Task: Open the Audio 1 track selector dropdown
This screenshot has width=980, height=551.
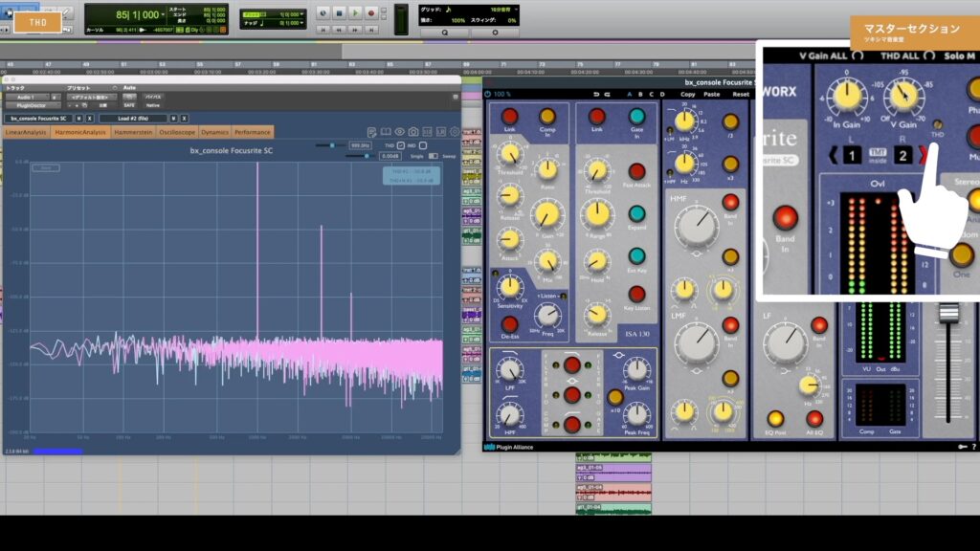Action: (26, 98)
